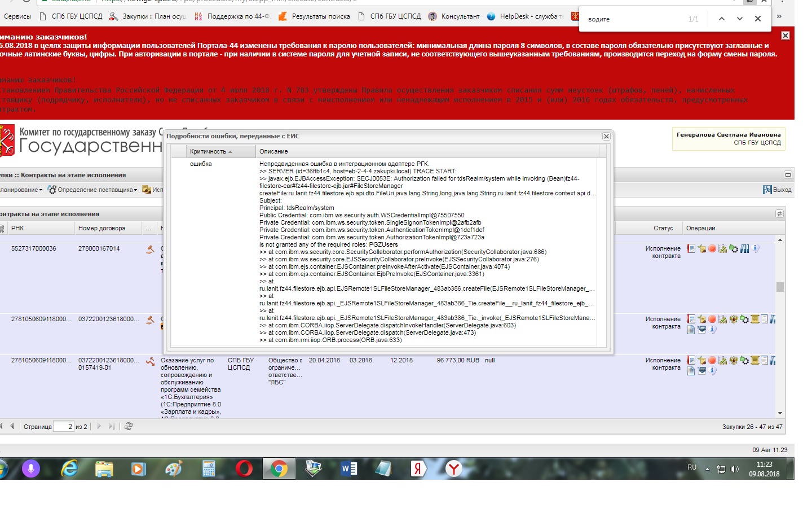812x508 pixels.
Task: Open Консультант bookmark
Action: point(454,16)
